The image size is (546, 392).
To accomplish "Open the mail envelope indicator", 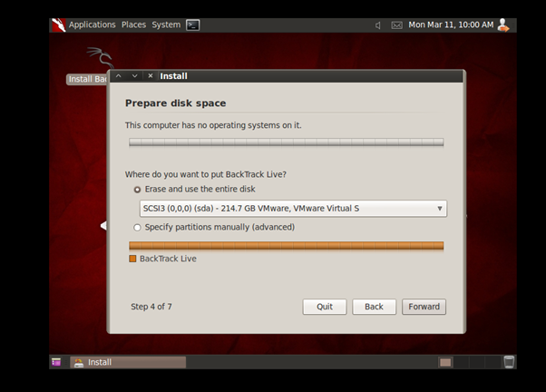I will pos(396,25).
